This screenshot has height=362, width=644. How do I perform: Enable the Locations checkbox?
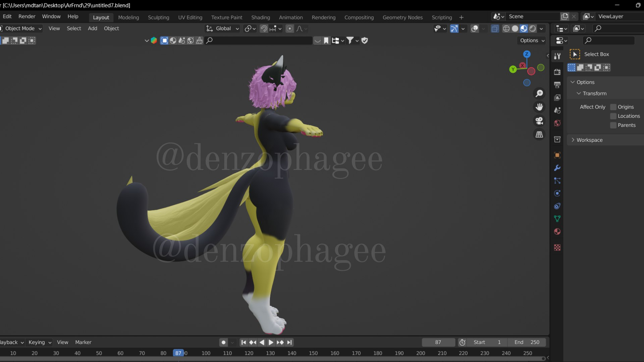click(613, 116)
